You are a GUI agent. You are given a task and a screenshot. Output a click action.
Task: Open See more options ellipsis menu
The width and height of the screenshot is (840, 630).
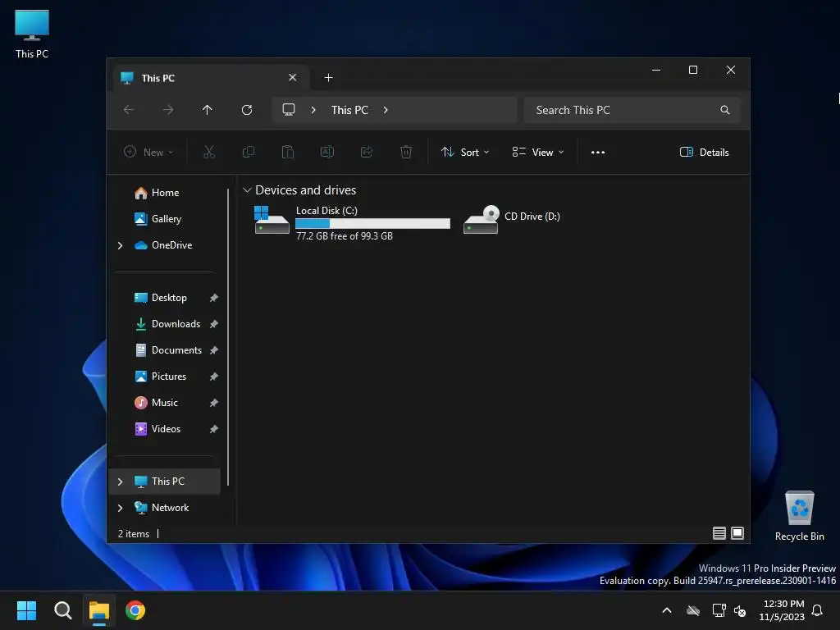tap(598, 152)
